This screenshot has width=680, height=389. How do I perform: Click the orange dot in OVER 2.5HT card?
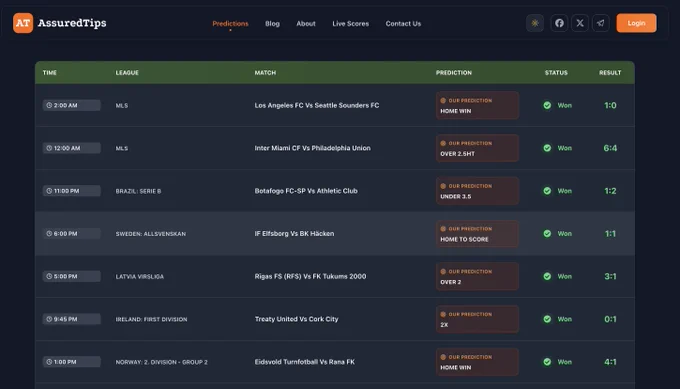coord(443,143)
